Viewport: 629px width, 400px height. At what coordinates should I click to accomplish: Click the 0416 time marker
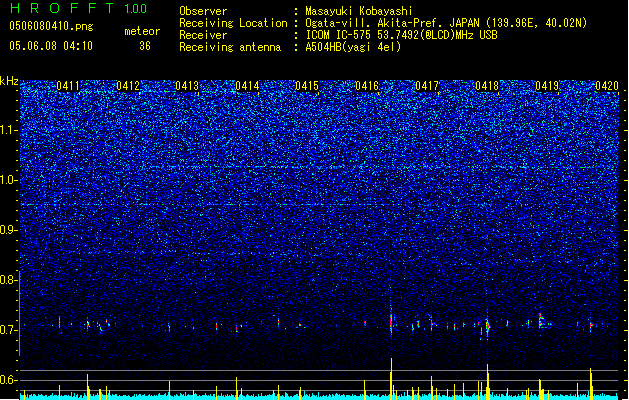point(367,86)
